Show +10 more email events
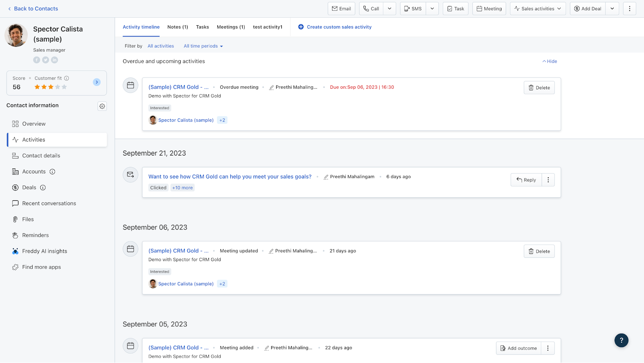Viewport: 644px width, 363px height. click(182, 188)
